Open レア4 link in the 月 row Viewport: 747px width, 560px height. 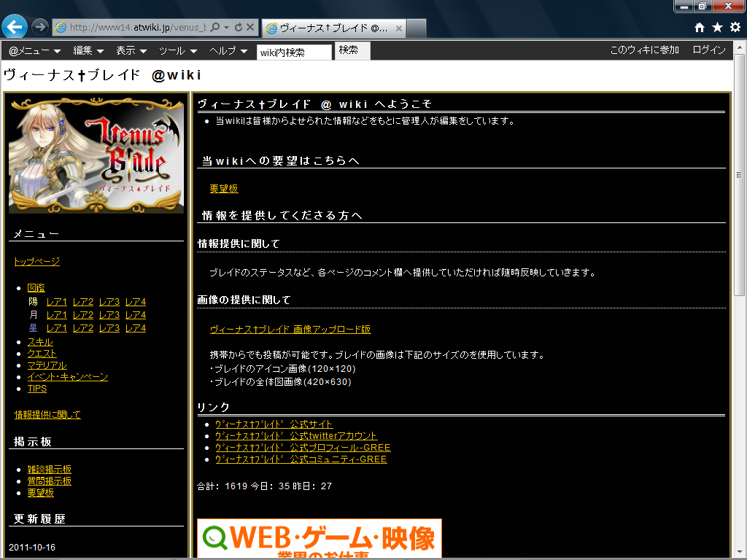coord(135,315)
